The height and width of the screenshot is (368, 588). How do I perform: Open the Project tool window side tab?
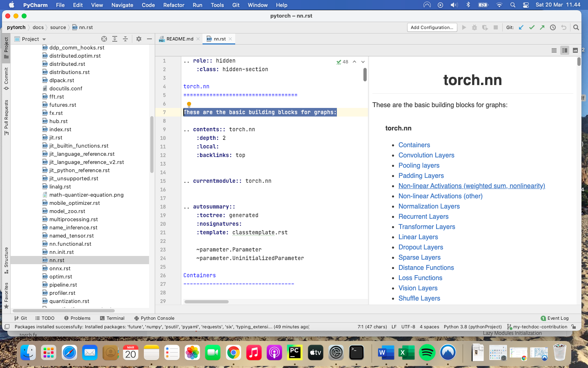(6, 47)
